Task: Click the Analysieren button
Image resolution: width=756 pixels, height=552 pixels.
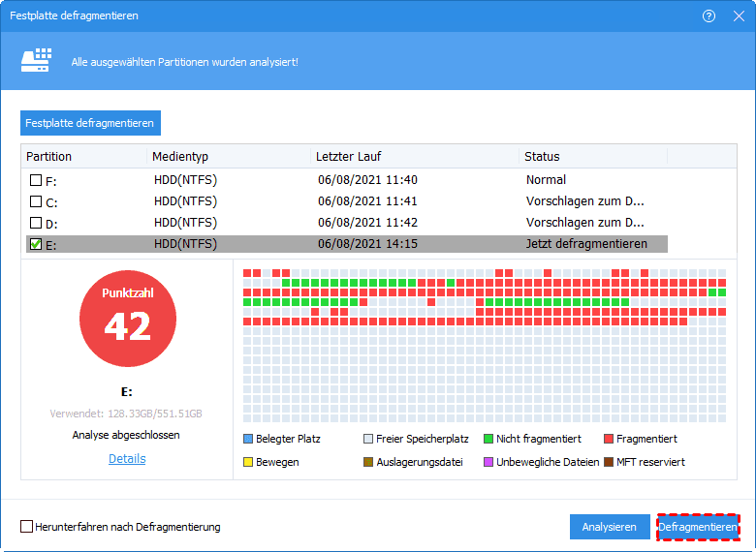Action: coord(609,527)
